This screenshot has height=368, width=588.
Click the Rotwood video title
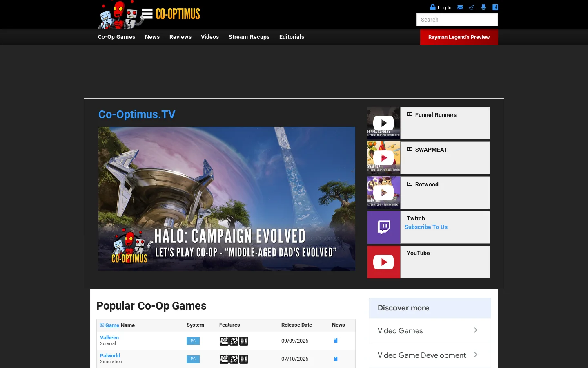click(427, 184)
